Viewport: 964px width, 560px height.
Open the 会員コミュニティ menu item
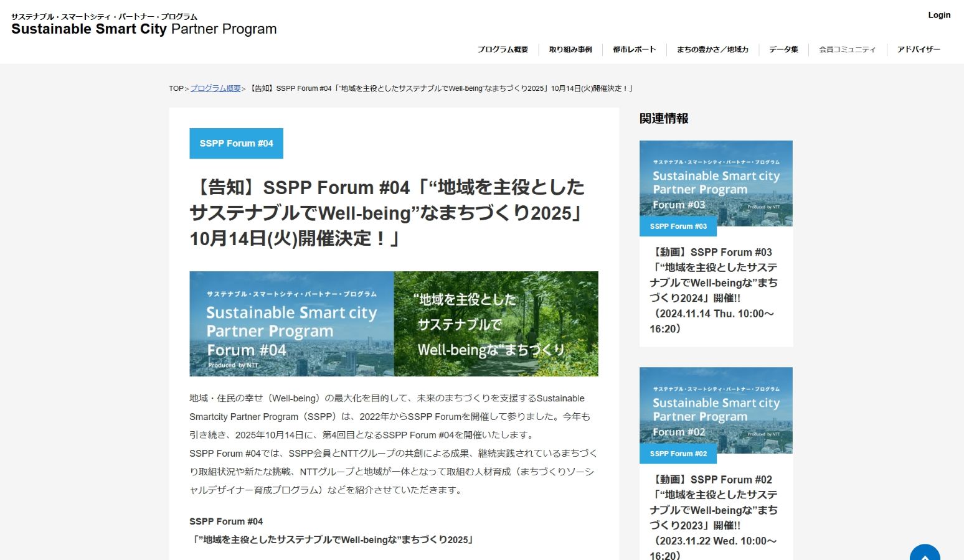[x=847, y=50]
